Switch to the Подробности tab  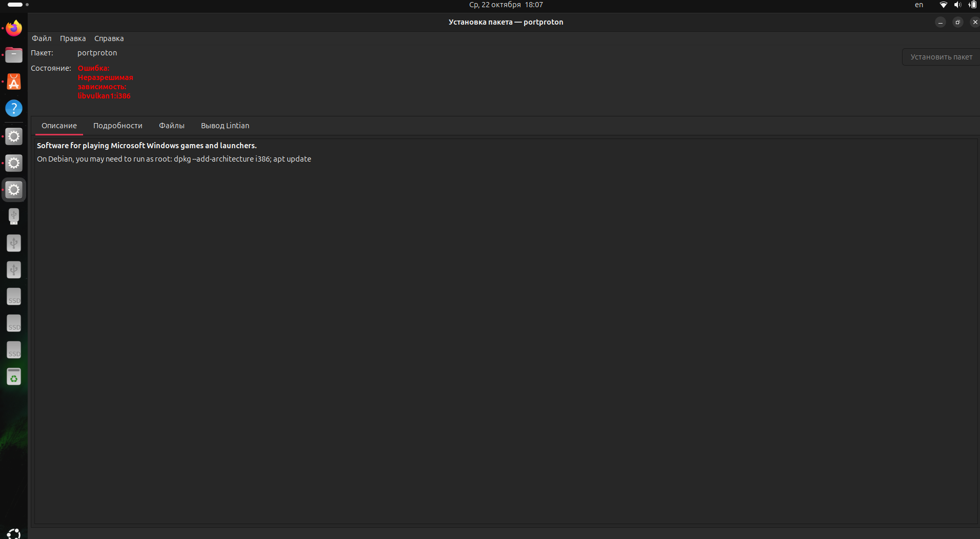tap(117, 126)
